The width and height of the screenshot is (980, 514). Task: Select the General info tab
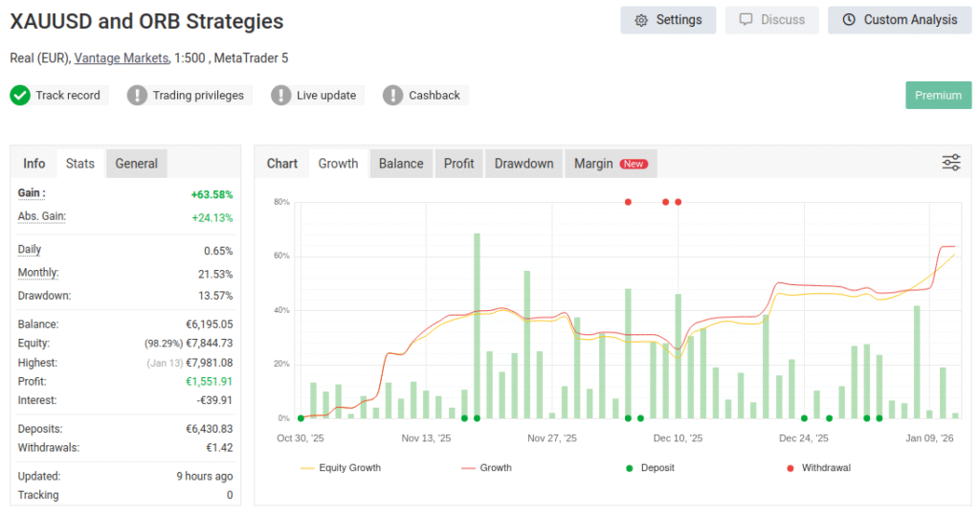click(x=136, y=164)
